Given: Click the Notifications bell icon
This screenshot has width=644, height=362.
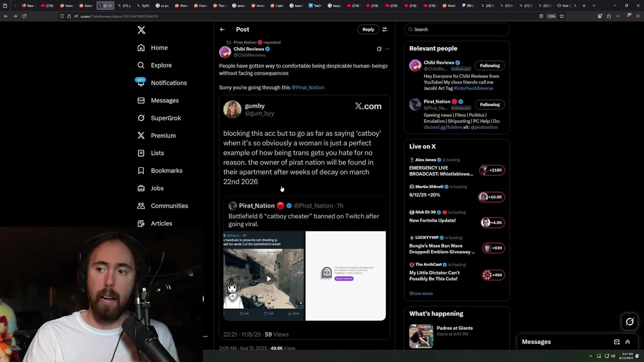Looking at the screenshot, I should [x=141, y=83].
